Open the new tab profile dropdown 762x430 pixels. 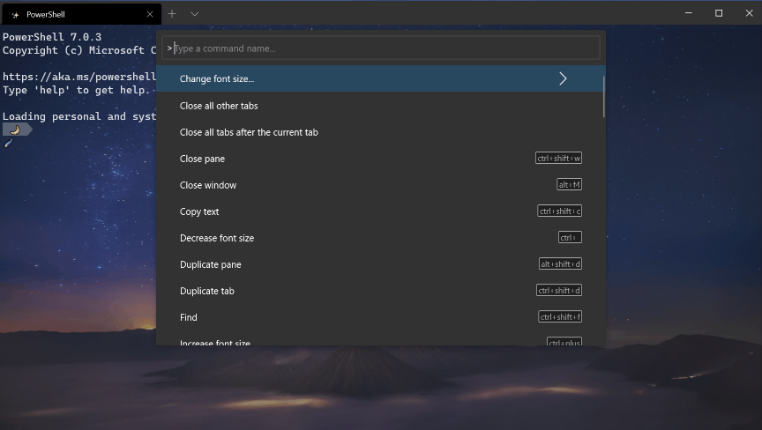[x=194, y=14]
